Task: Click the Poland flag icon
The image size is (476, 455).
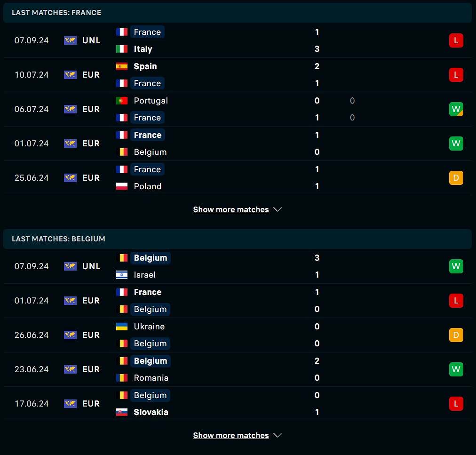Action: tap(122, 186)
